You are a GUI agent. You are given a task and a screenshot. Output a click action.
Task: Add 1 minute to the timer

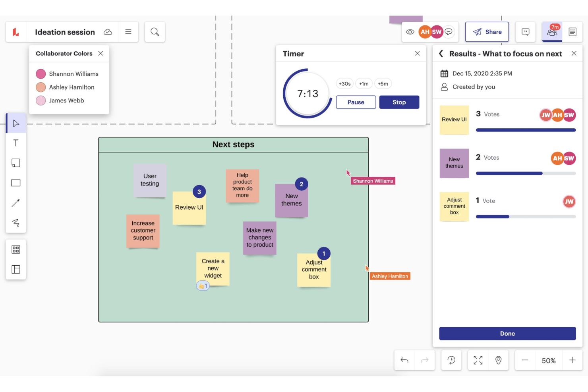(x=364, y=83)
